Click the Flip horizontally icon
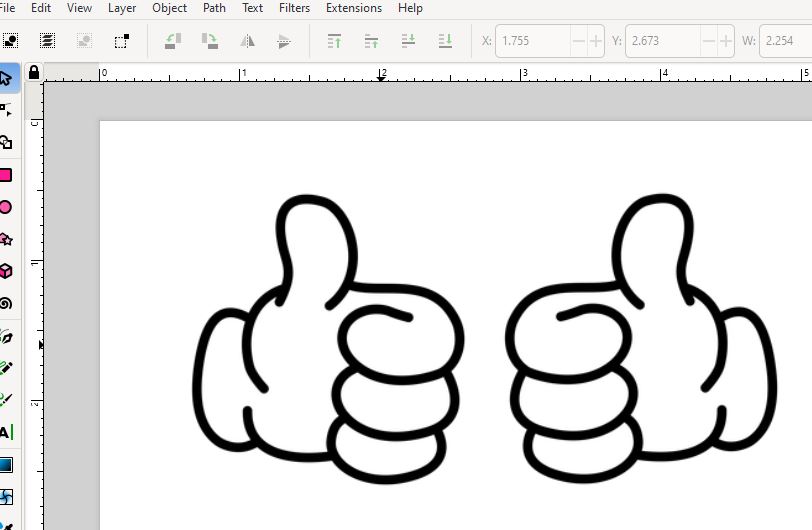The width and height of the screenshot is (812, 530). coord(247,41)
